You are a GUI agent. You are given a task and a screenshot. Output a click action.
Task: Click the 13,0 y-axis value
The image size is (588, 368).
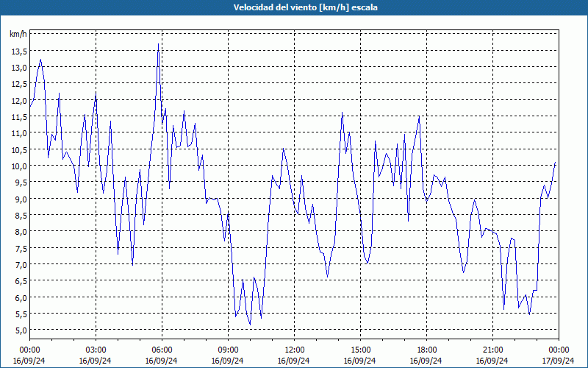19,68
